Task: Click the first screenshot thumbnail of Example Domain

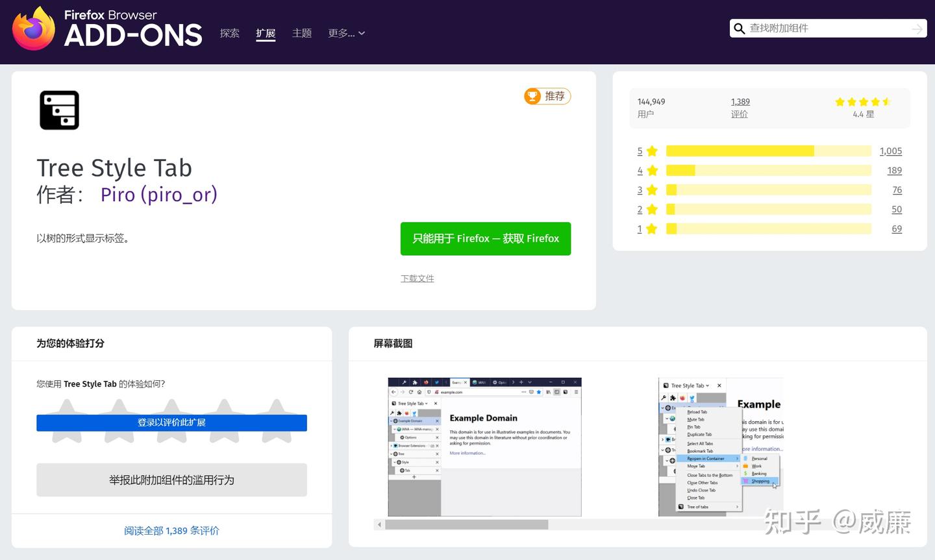Action: (484, 446)
